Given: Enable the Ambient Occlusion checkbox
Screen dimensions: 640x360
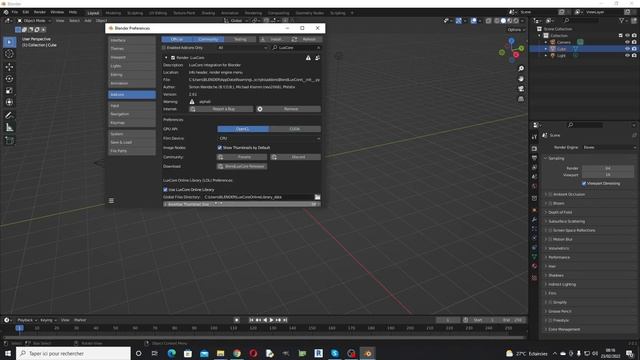Looking at the screenshot, I should coord(550,194).
